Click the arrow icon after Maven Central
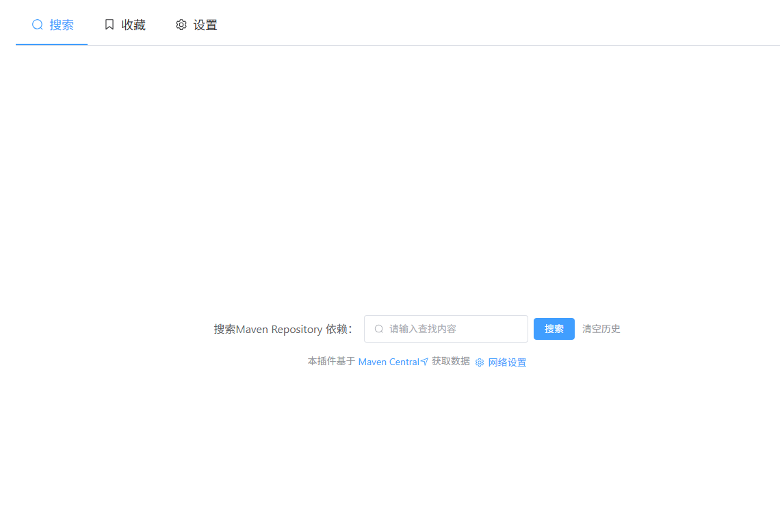The width and height of the screenshot is (780, 532). pyautogui.click(x=424, y=362)
